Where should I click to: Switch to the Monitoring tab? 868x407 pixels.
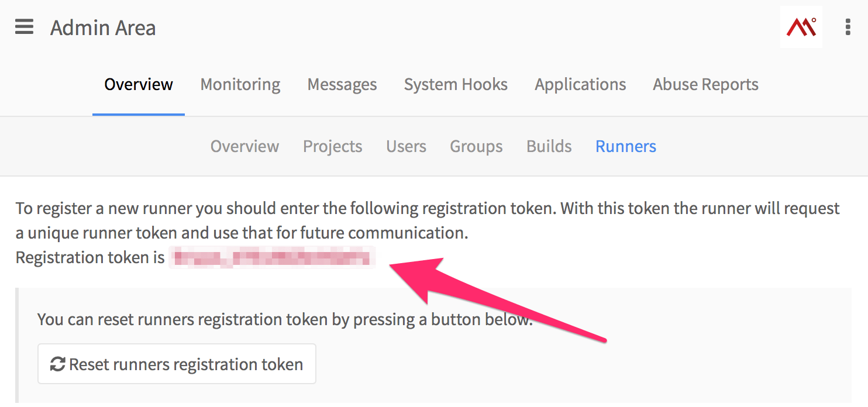240,85
